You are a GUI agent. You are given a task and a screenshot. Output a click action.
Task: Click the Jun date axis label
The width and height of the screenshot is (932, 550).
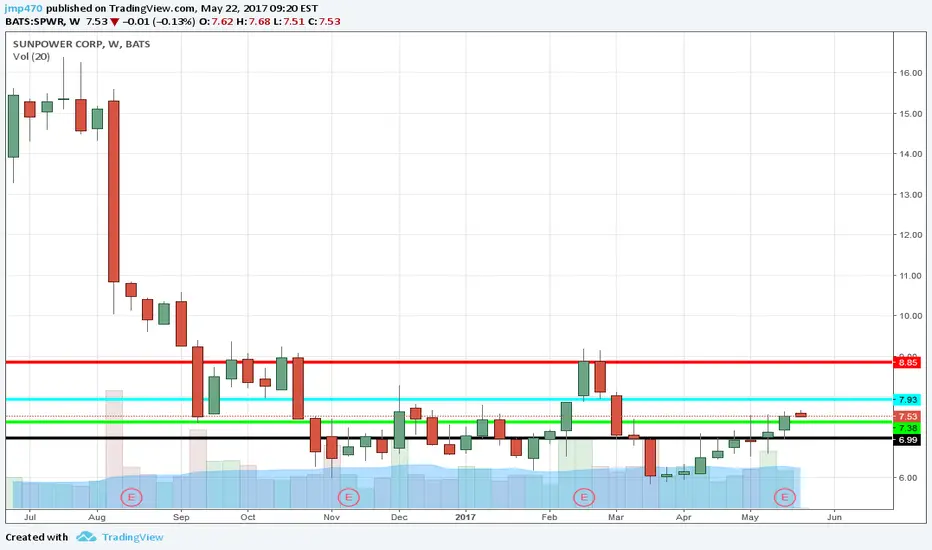click(835, 517)
